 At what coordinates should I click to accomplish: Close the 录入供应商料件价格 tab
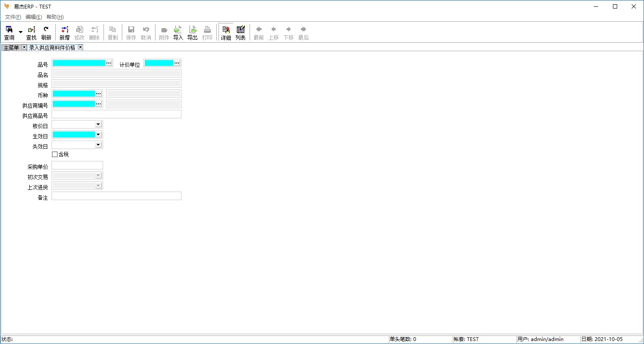80,47
